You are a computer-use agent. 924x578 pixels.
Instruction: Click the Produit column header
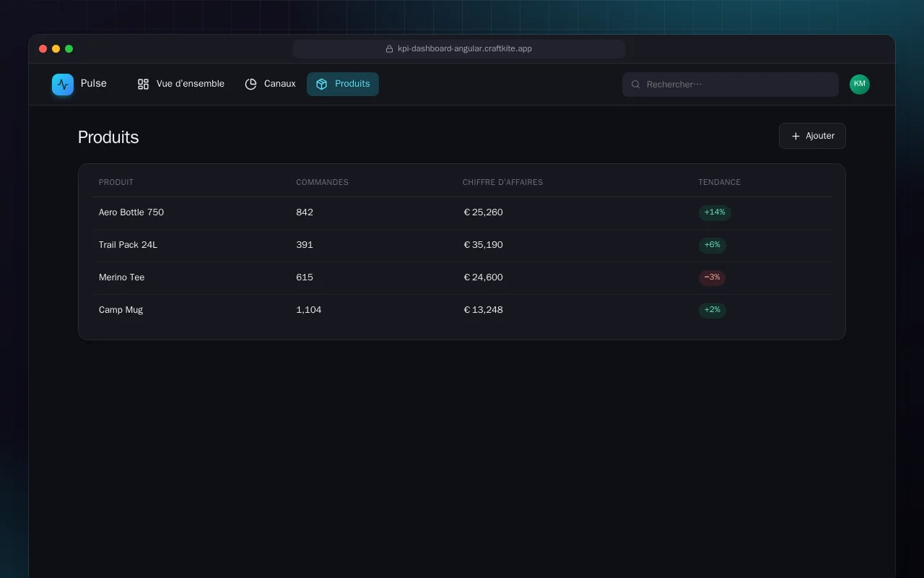click(116, 182)
